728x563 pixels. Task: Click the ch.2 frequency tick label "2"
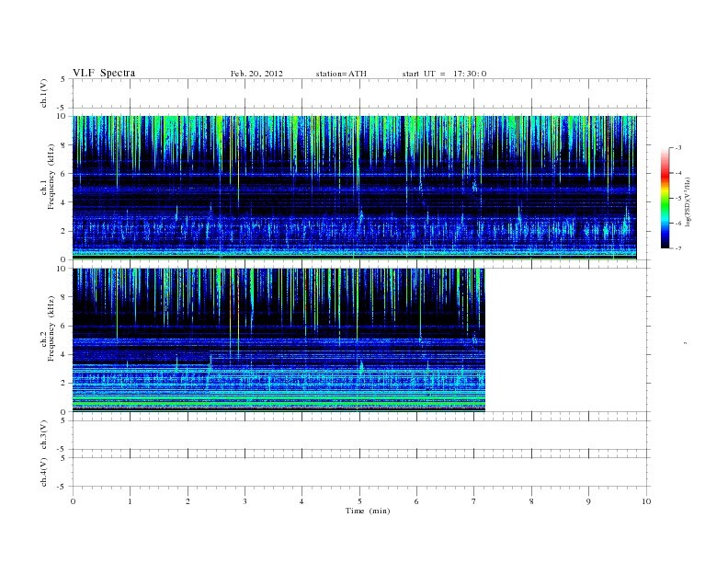pyautogui.click(x=63, y=384)
